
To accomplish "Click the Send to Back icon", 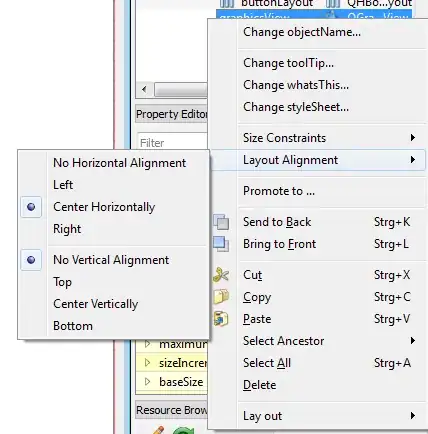I will pos(221,222).
